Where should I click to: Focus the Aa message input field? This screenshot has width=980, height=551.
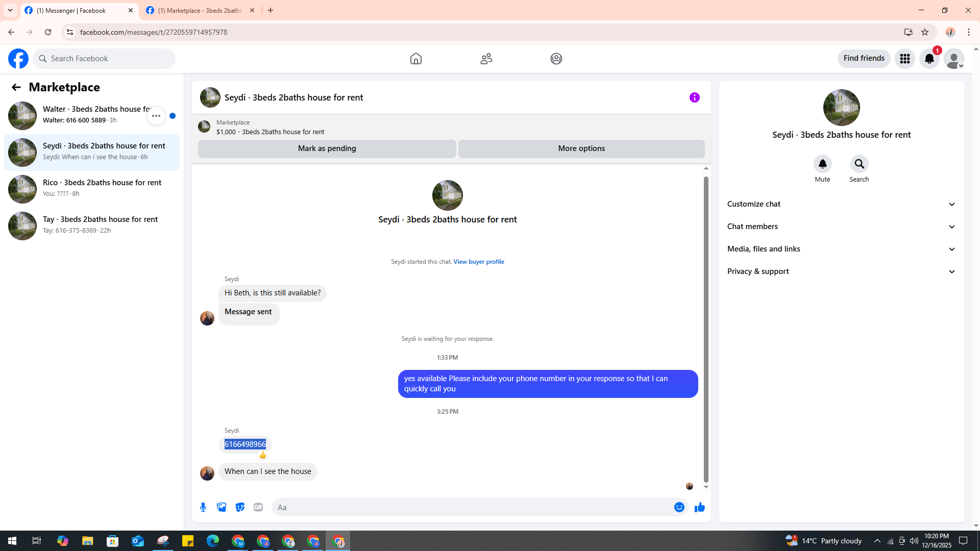point(472,507)
